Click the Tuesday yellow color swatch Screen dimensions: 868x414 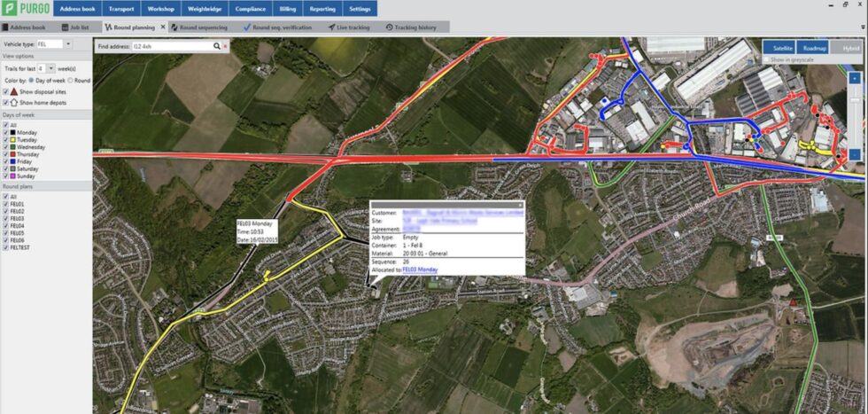(12, 140)
